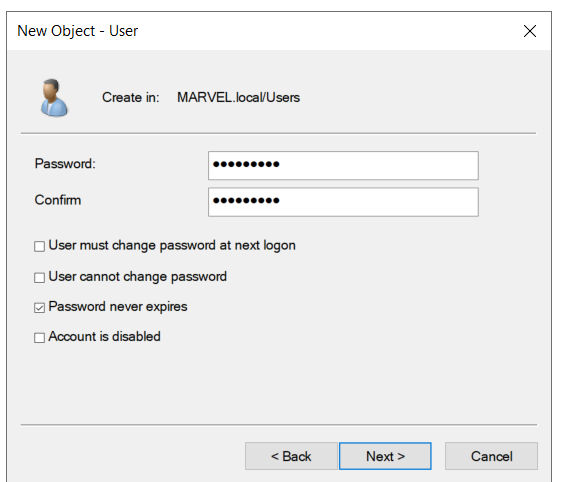
Task: Click the Create in: label
Action: pos(130,98)
